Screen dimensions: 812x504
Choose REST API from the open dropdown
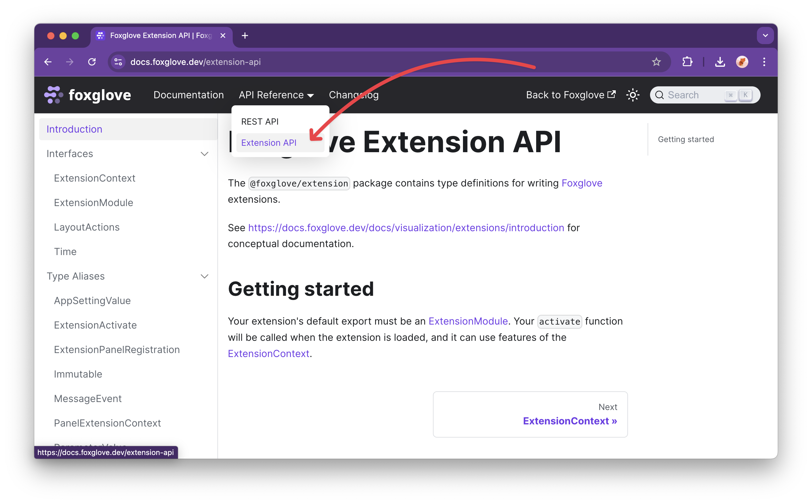260,121
